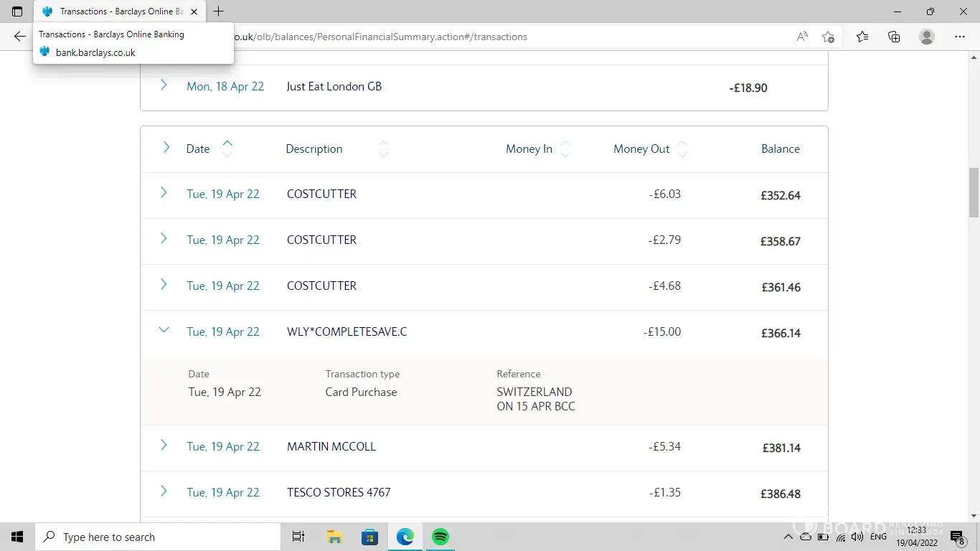Click the taskbar search box
980x551 pixels.
coord(157,537)
